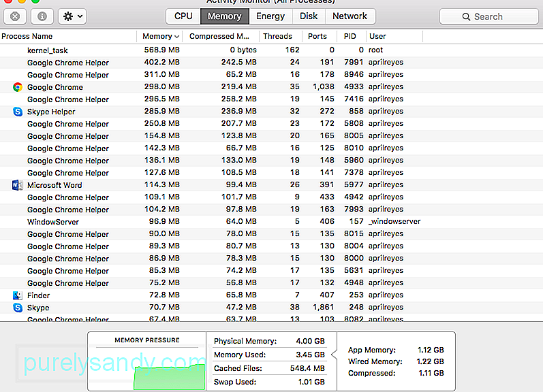Select Google Chrome Helper with PID 8000

point(271,259)
